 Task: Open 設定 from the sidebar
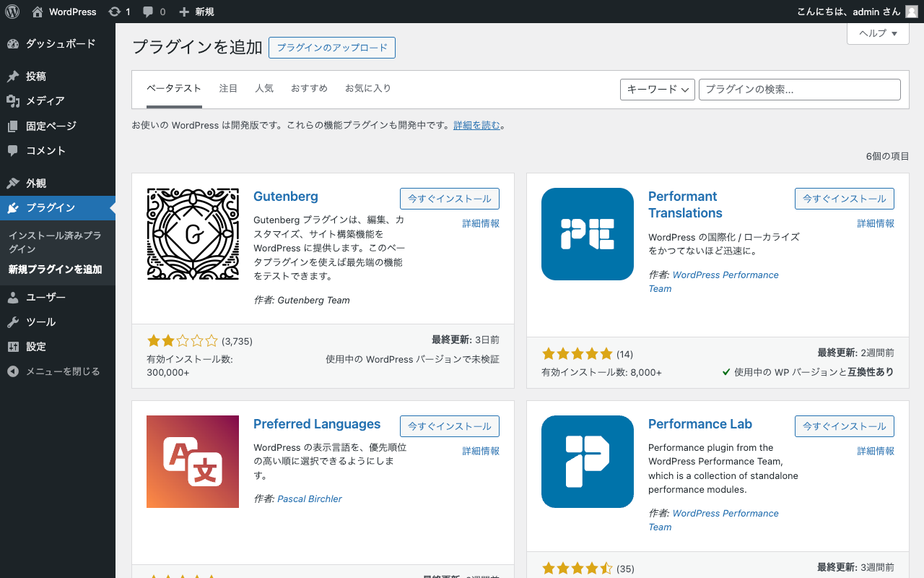[x=58, y=347]
